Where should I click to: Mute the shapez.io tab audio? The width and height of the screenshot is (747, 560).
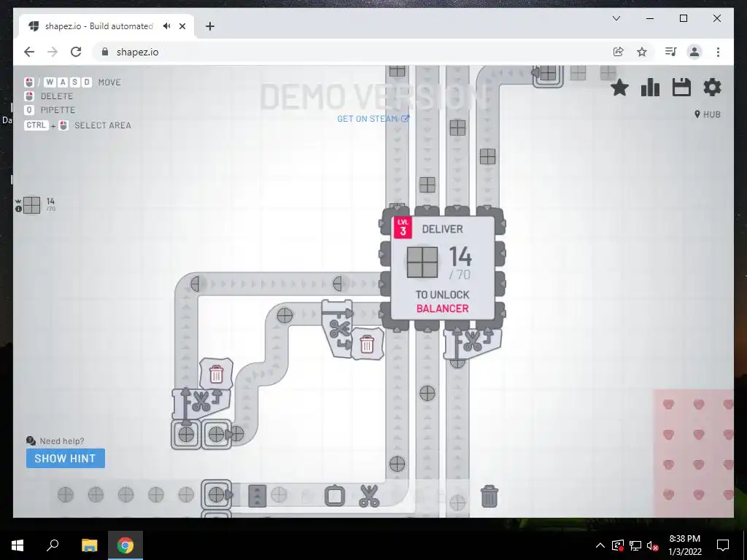pos(166,26)
